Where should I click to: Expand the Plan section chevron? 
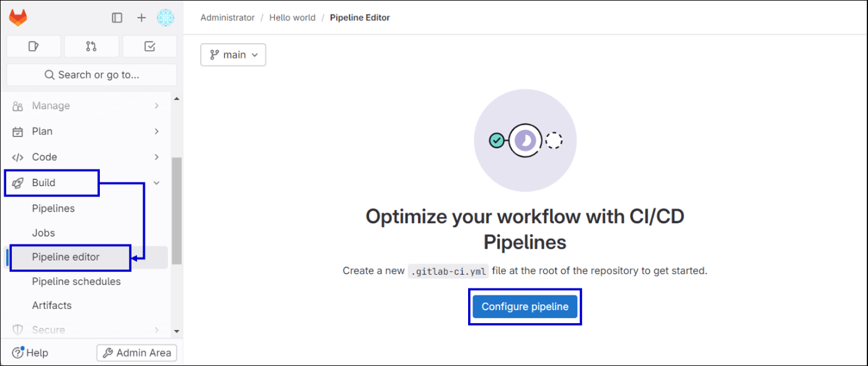tap(157, 132)
